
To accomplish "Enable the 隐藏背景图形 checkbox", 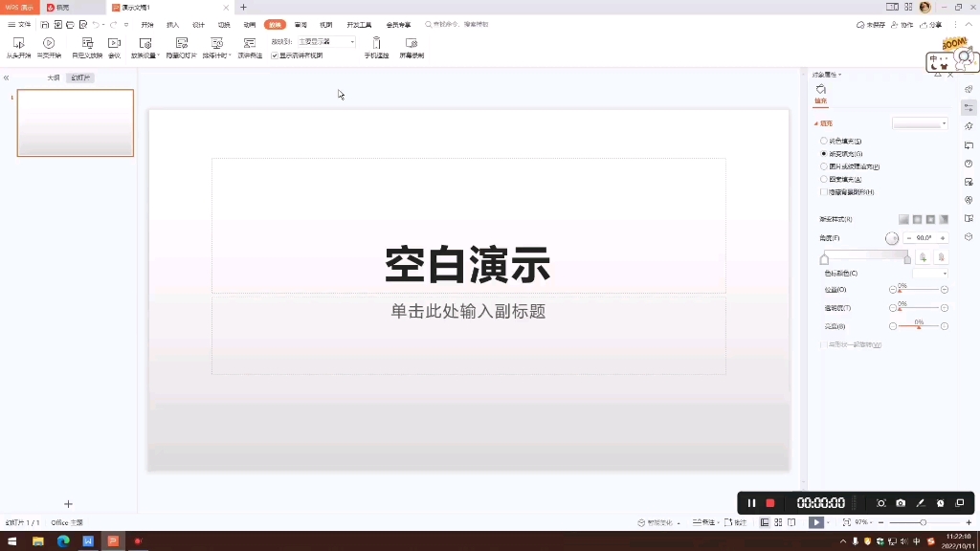I will 823,190.
